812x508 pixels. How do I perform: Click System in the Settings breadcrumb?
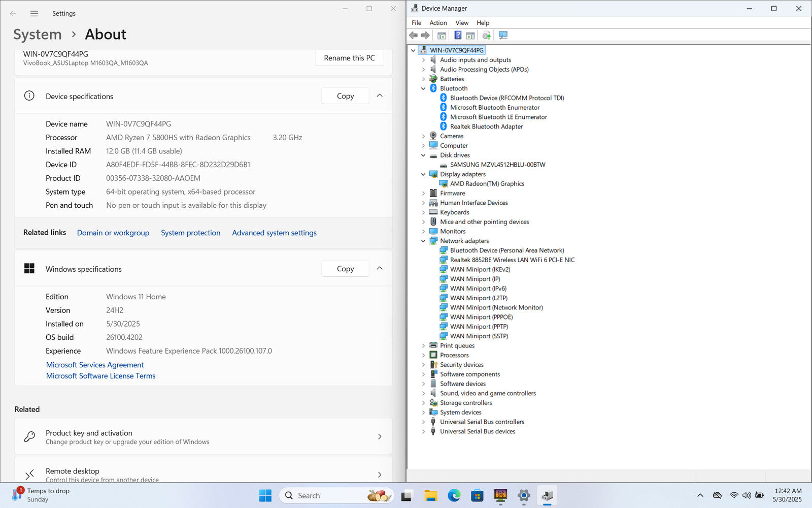point(37,35)
